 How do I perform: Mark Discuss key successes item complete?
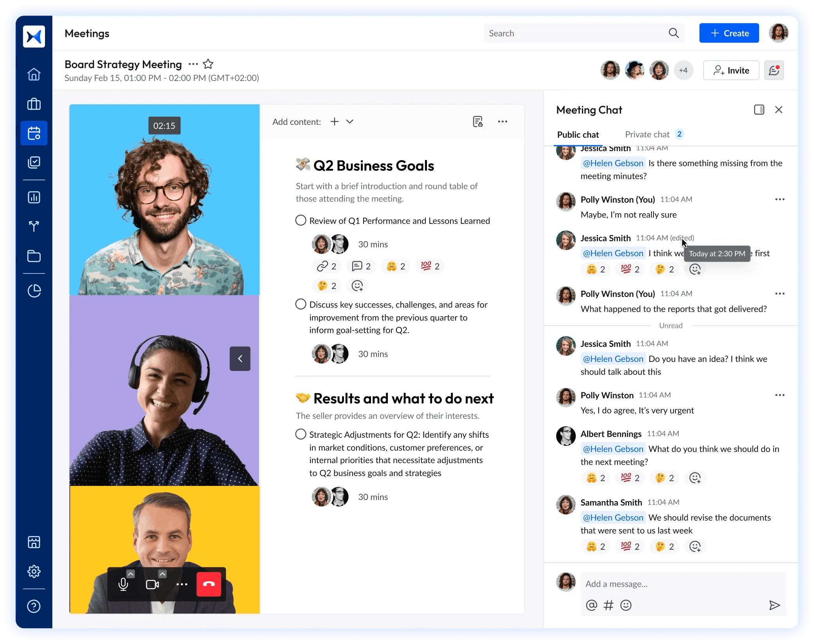pyautogui.click(x=301, y=304)
